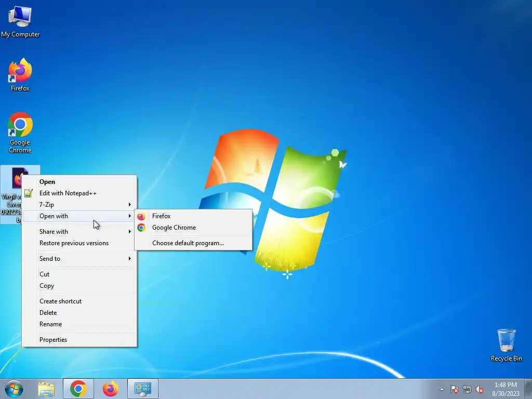Select the Firefox desktop shortcut
The image size is (532, 399).
[x=20, y=75]
